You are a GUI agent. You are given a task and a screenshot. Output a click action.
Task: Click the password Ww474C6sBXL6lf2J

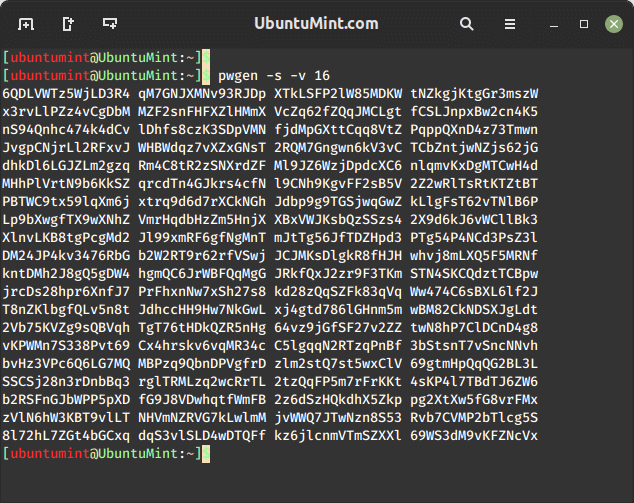click(474, 292)
